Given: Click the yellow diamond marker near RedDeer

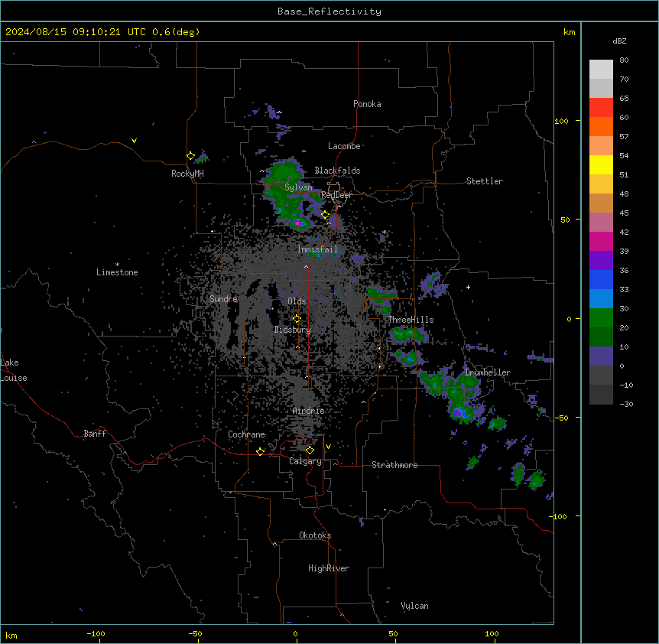Looking at the screenshot, I should point(325,215).
